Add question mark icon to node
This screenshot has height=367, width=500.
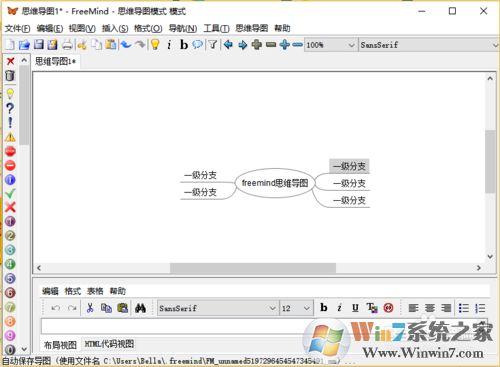[x=10, y=108]
